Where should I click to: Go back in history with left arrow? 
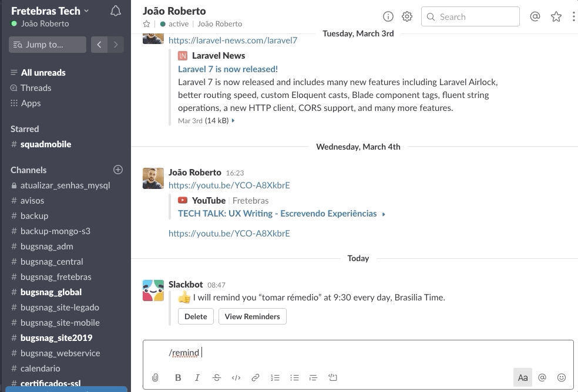tap(99, 45)
